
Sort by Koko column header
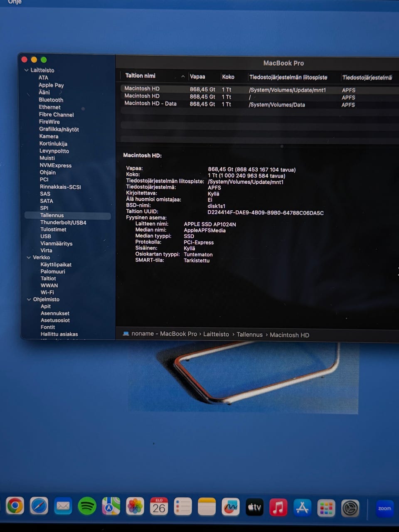[228, 77]
